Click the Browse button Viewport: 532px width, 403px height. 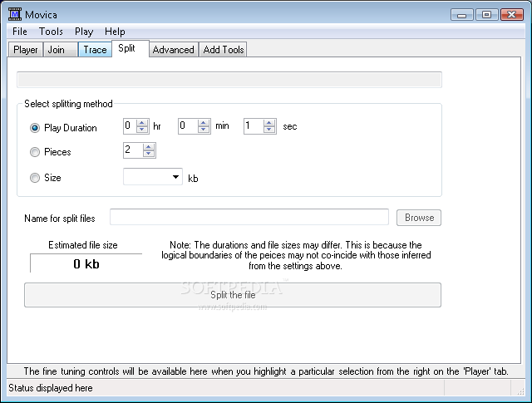(419, 218)
